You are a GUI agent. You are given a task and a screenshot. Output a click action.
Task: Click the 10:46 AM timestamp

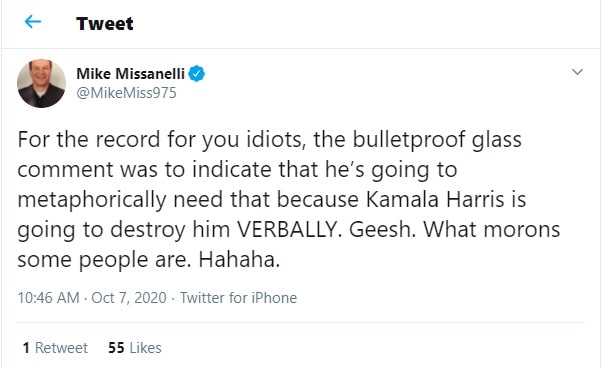pos(49,298)
